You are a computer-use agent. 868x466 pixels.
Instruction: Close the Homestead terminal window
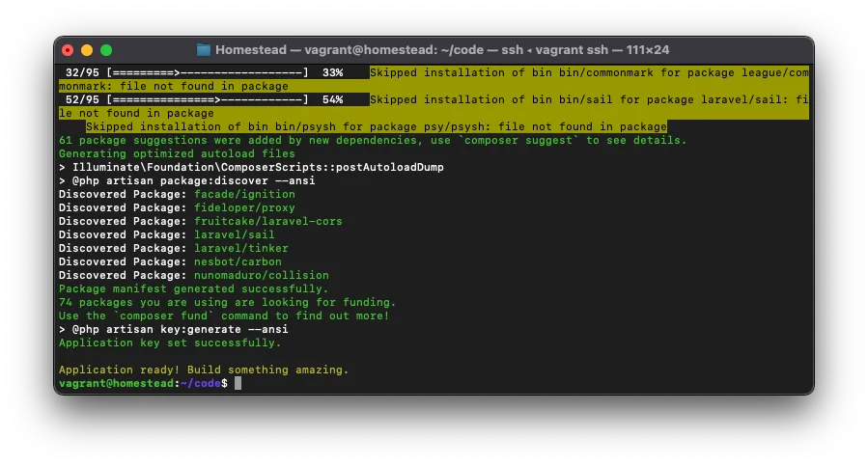(68, 50)
